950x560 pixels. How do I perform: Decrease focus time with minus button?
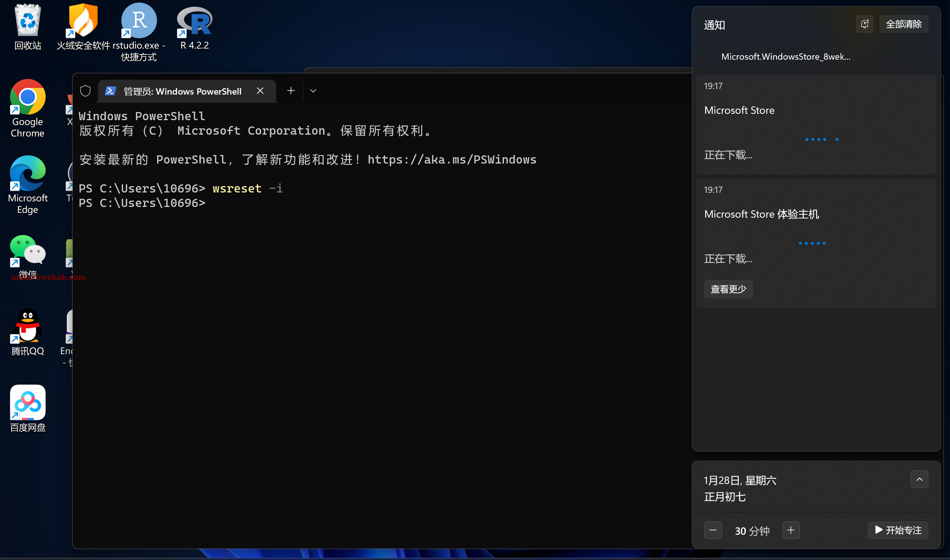click(713, 530)
